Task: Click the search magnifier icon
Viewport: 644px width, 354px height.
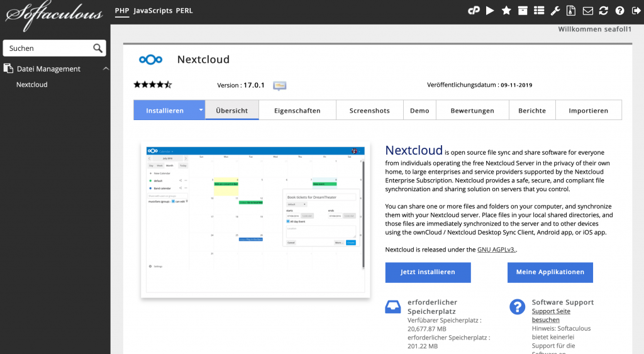Action: (x=97, y=48)
